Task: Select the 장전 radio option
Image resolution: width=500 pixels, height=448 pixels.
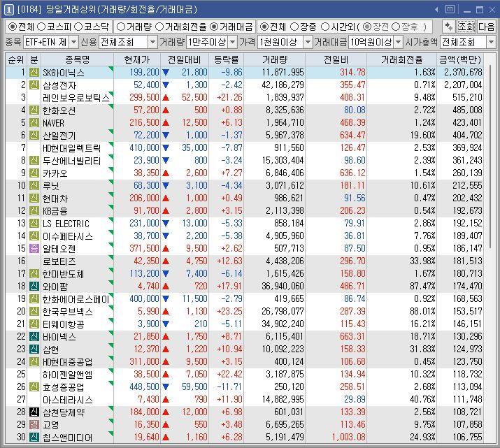Action: 367,27
